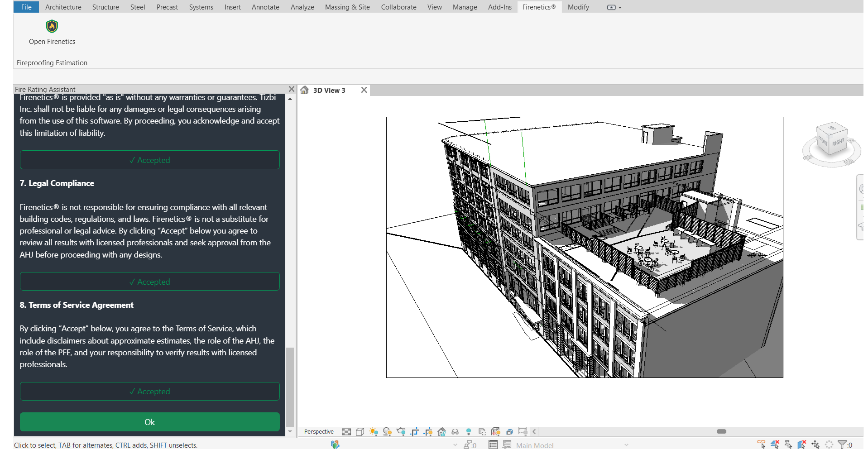Click the Open Firenetics shield icon

pos(52,27)
